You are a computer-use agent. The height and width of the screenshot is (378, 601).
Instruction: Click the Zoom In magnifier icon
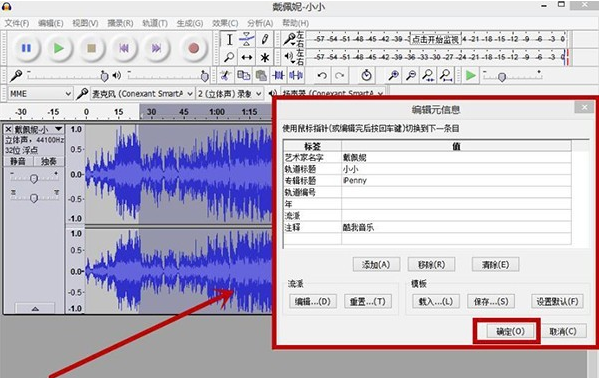[393, 76]
